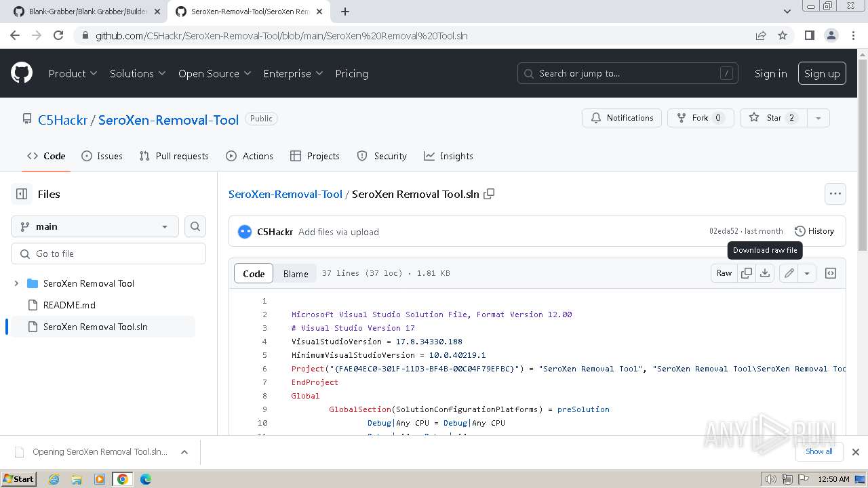This screenshot has height=488, width=868.
Task: Open commit 02eda52
Action: [x=724, y=231]
